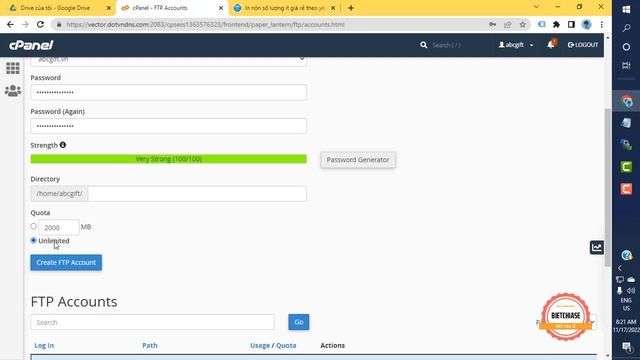Edit the quota MB value field

pos(58,227)
